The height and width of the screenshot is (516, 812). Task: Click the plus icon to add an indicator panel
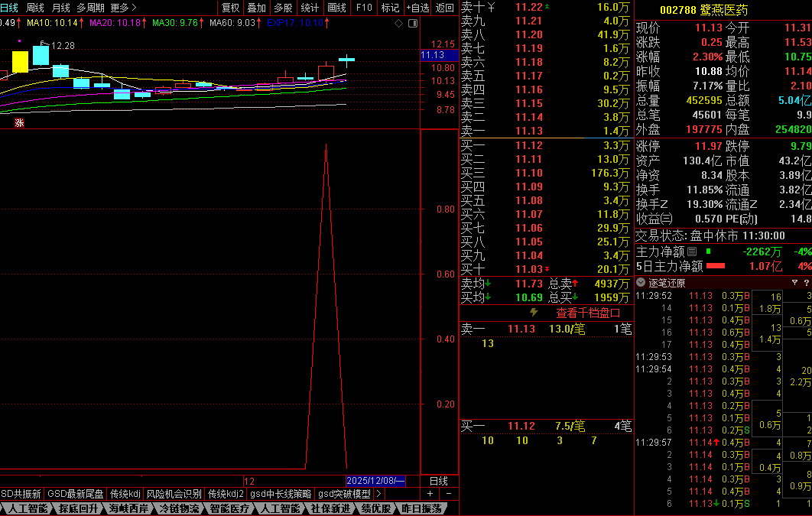pyautogui.click(x=430, y=494)
